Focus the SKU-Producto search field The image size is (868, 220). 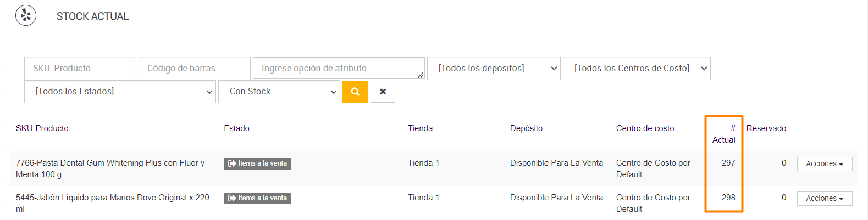tap(80, 69)
